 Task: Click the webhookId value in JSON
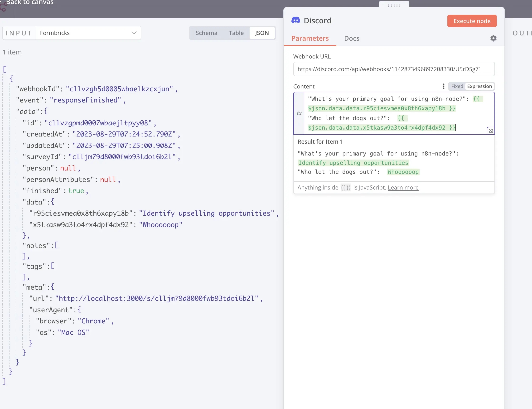(119, 89)
